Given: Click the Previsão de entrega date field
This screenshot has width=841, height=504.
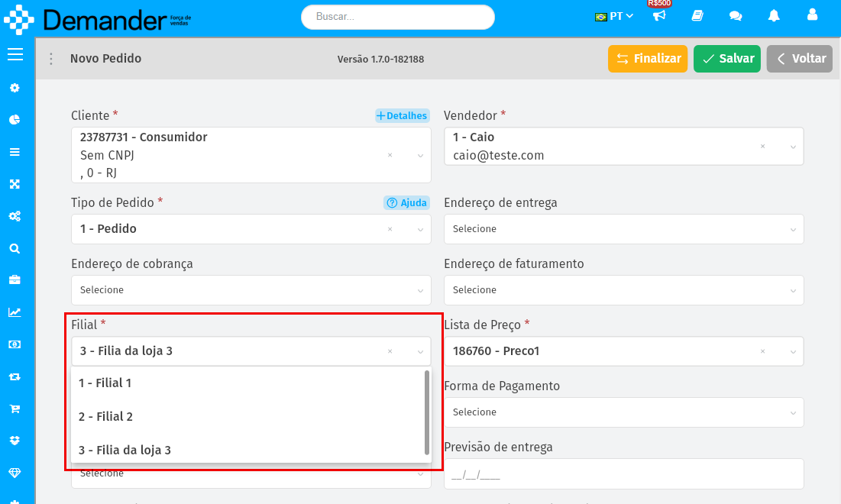Looking at the screenshot, I should [624, 474].
